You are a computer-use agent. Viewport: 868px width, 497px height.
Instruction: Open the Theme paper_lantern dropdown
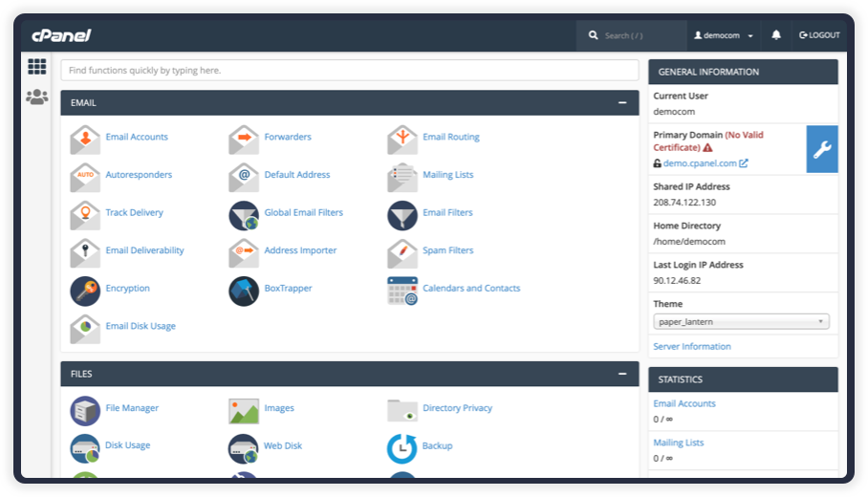point(741,321)
